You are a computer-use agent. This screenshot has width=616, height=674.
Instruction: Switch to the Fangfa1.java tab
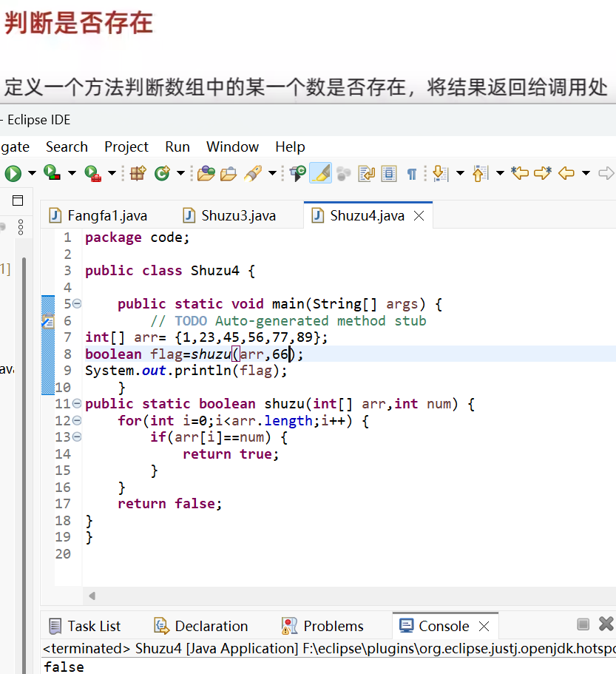pos(98,215)
